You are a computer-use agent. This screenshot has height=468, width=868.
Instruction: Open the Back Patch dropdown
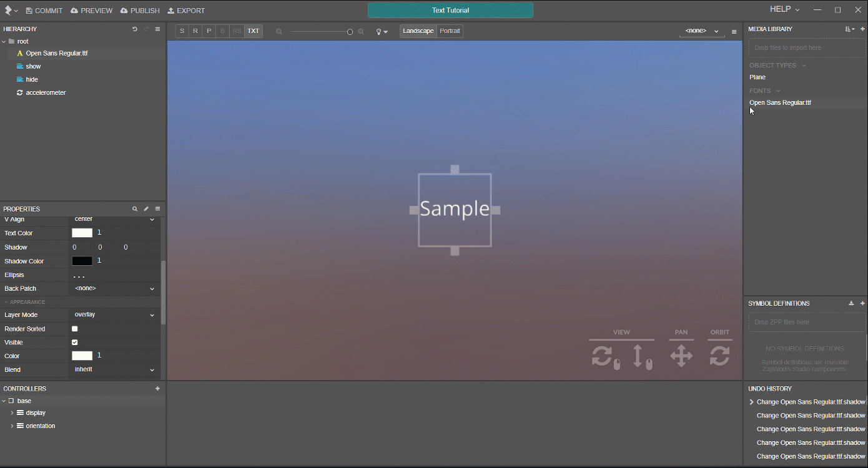click(x=114, y=289)
